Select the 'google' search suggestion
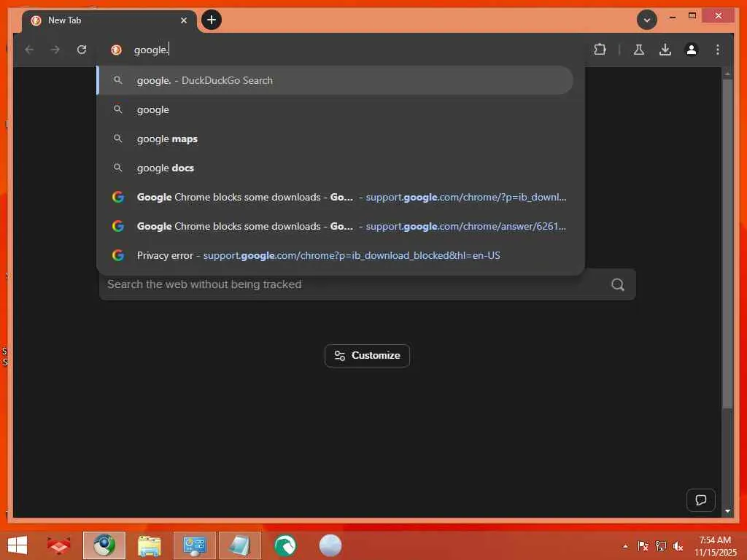The width and height of the screenshot is (747, 560). pyautogui.click(x=335, y=109)
